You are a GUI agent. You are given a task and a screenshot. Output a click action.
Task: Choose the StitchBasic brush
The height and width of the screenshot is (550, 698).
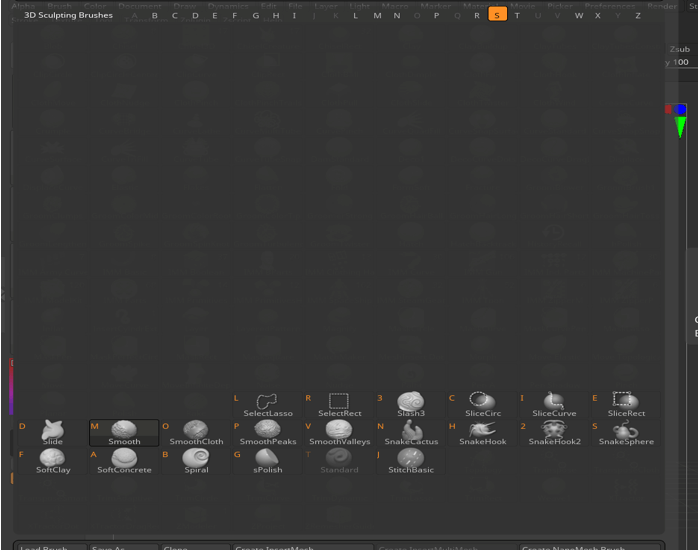tap(411, 461)
